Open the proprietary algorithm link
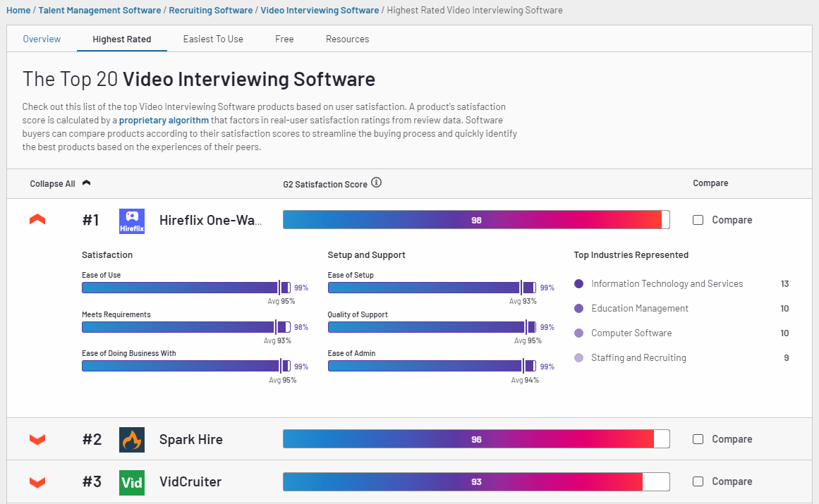The image size is (819, 504). pyautogui.click(x=164, y=120)
